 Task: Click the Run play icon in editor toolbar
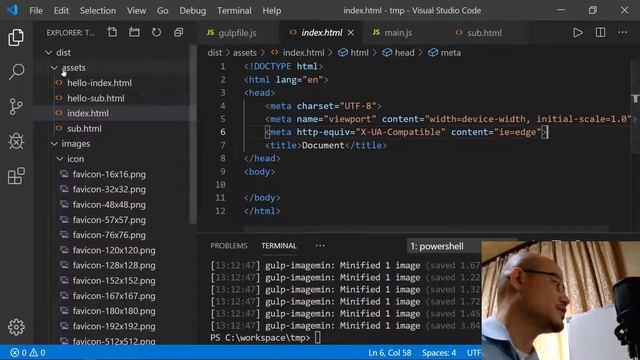(x=578, y=33)
